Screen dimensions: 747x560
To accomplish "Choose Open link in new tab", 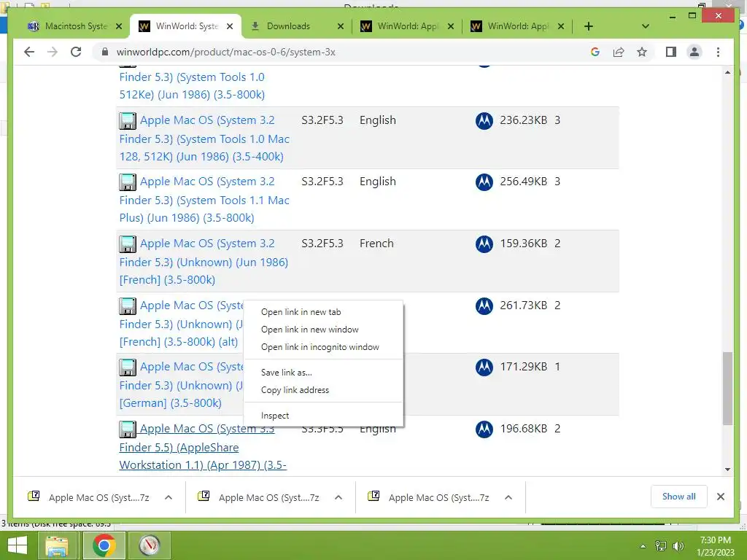I will pos(323,312).
